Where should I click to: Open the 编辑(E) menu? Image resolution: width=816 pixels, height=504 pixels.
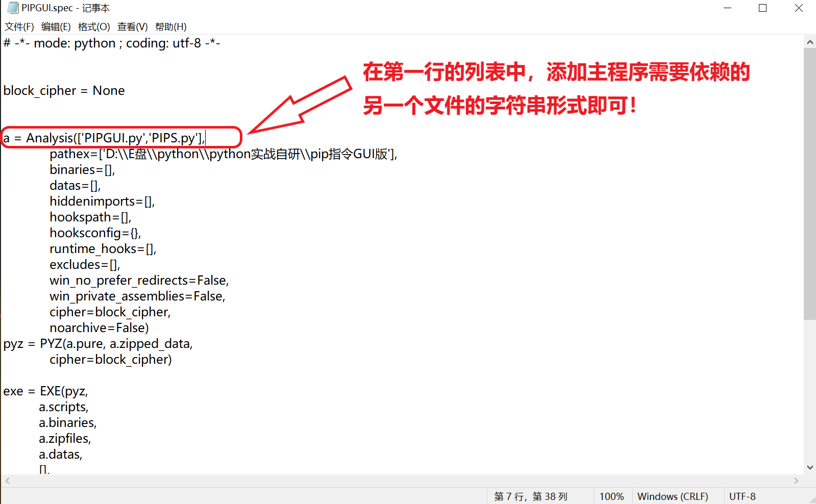pos(56,27)
